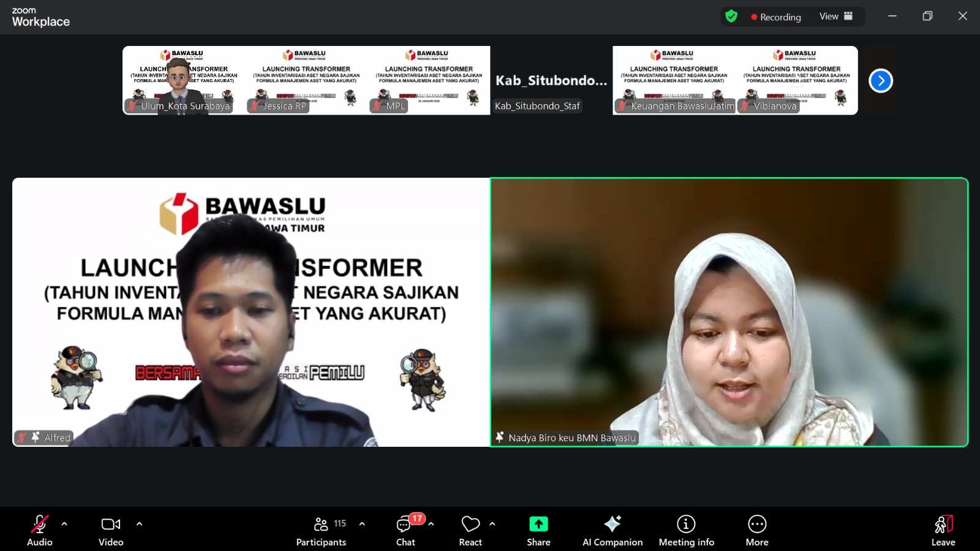This screenshot has width=980, height=551.
Task: Open the View layout menu
Action: coord(836,17)
